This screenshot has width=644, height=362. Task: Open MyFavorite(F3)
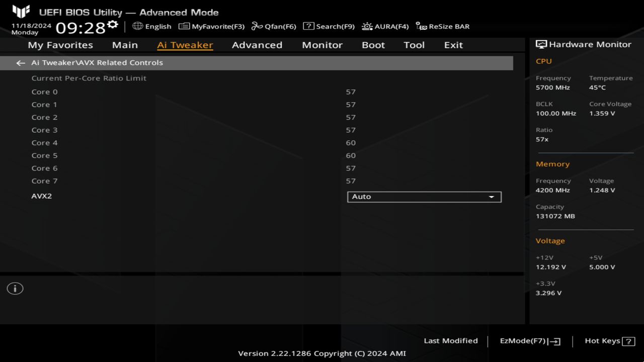point(211,26)
